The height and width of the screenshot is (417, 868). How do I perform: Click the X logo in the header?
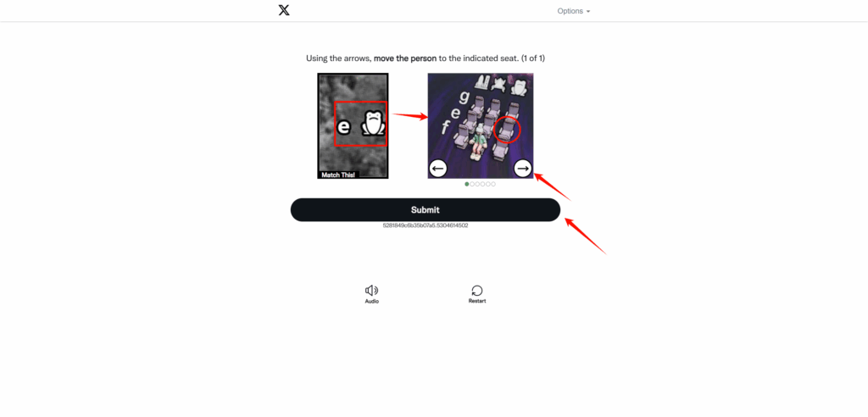(284, 10)
